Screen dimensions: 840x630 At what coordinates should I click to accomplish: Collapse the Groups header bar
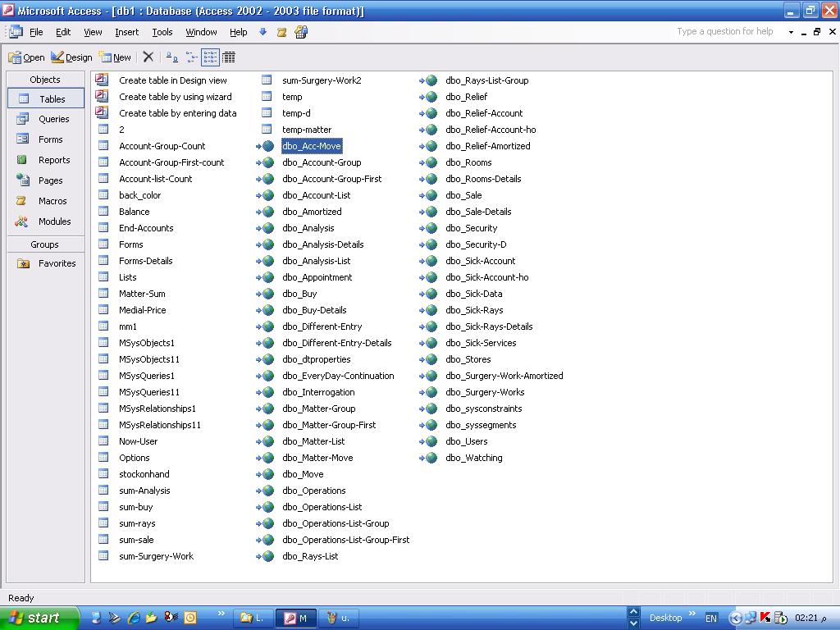point(46,244)
